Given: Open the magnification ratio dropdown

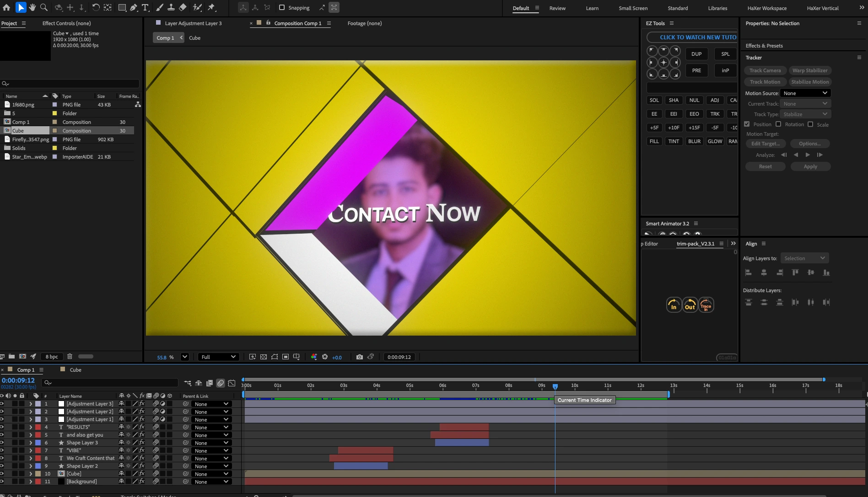Looking at the screenshot, I should (x=185, y=357).
